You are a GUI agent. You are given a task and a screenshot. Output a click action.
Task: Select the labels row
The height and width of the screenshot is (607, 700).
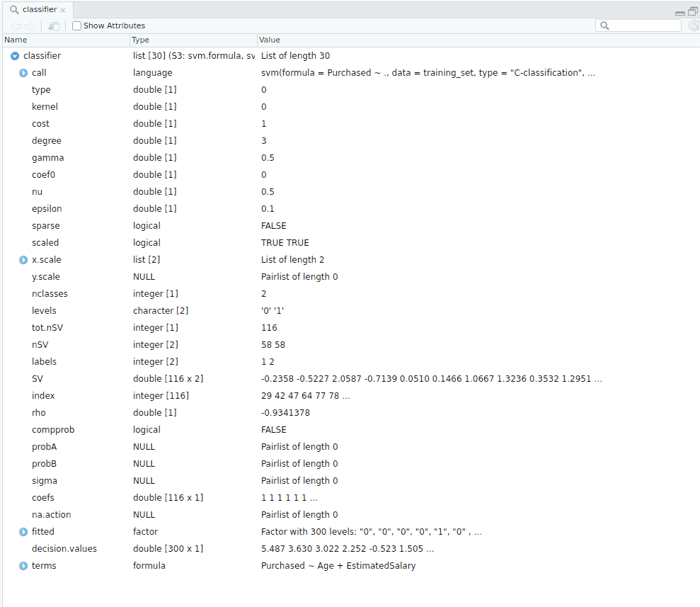(351, 361)
